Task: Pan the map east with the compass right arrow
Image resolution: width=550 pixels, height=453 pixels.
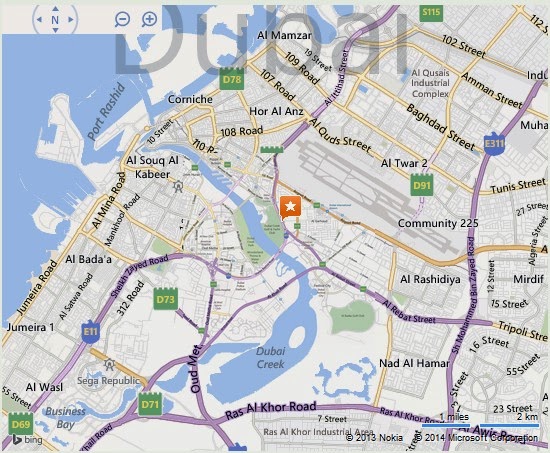Action: (x=71, y=20)
